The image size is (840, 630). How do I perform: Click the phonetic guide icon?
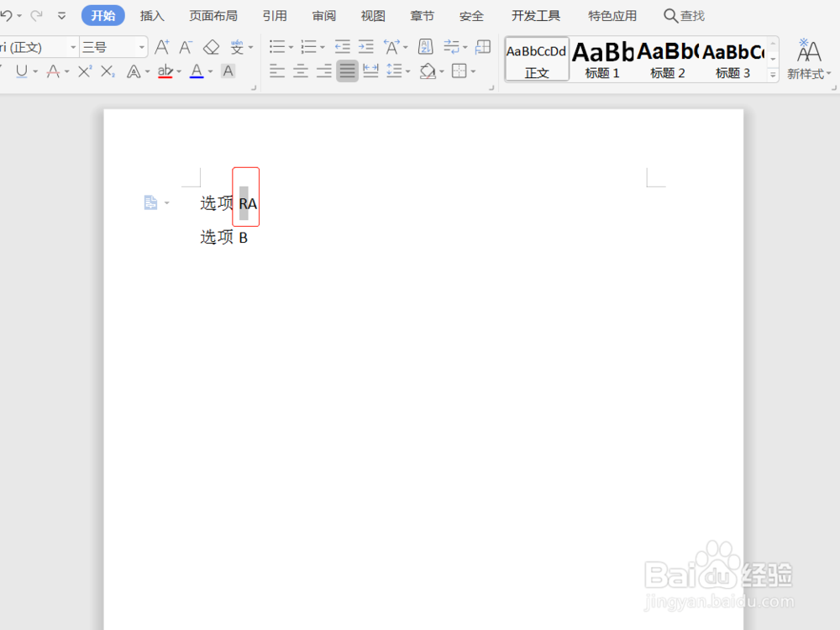pyautogui.click(x=238, y=47)
